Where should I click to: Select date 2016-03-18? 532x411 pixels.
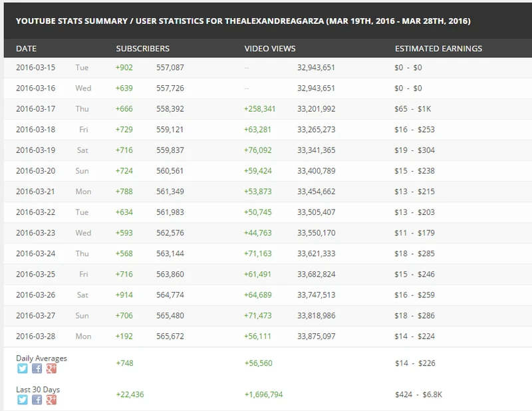pyautogui.click(x=36, y=130)
